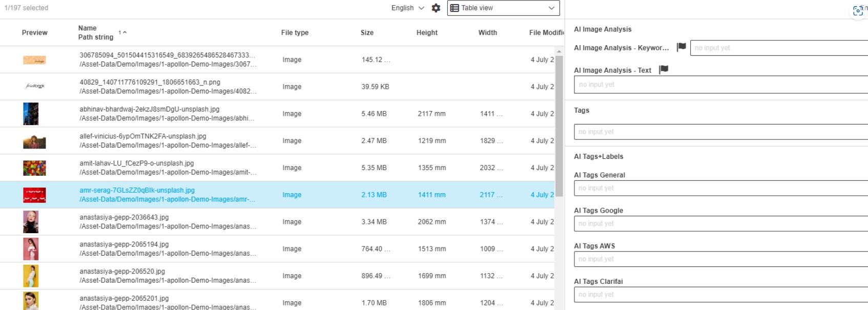Expand the Table view dropdown
The image size is (868, 310).
tap(551, 8)
